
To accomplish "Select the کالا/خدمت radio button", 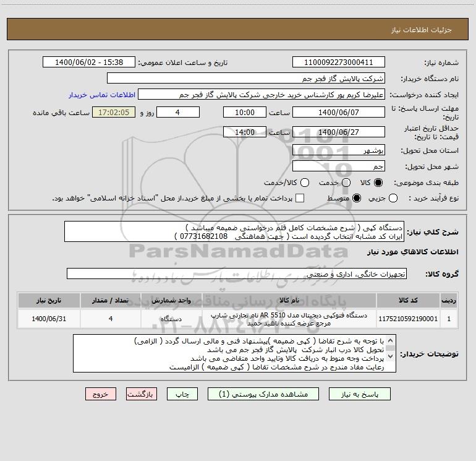I will pos(305,183).
